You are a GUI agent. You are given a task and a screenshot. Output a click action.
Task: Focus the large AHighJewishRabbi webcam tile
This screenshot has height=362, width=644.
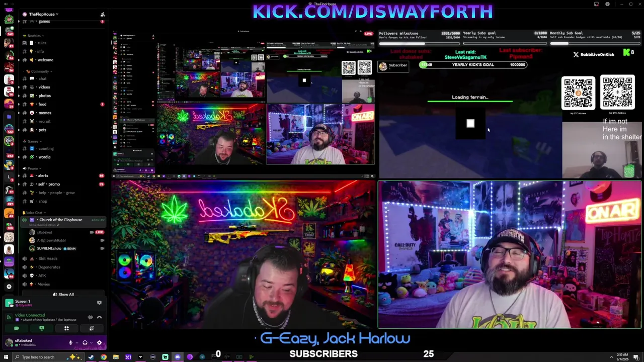510,254
